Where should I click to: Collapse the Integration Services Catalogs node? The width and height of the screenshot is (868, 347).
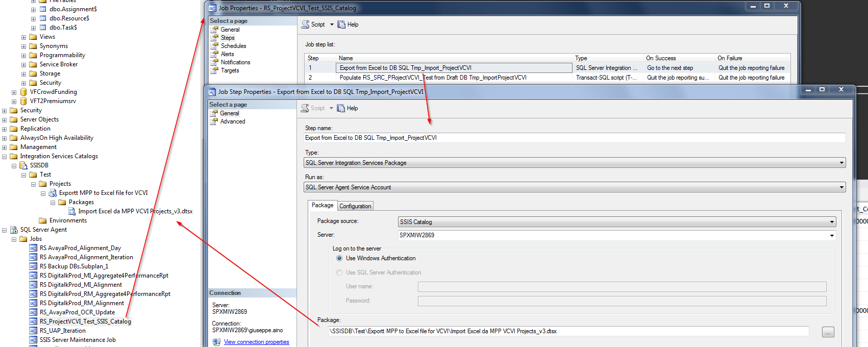point(5,157)
